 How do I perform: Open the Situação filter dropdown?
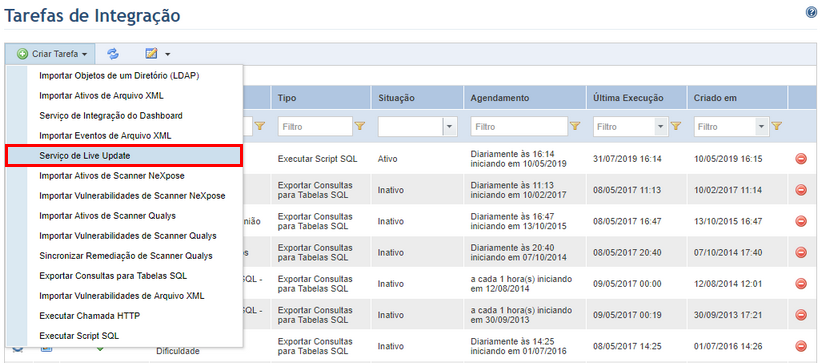(450, 126)
